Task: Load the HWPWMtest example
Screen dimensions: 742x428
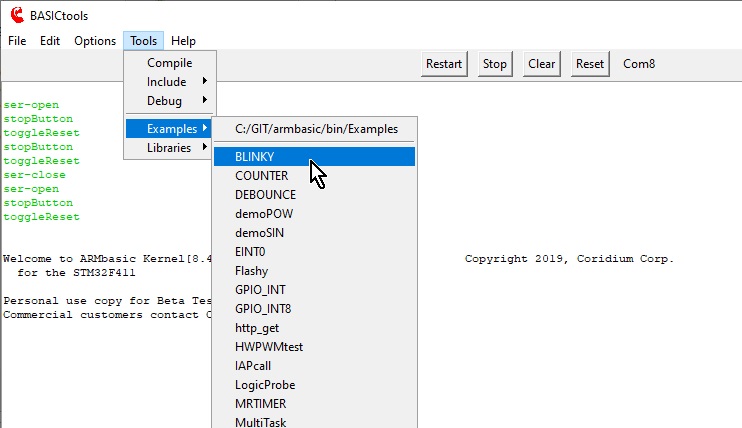Action: [x=269, y=347]
